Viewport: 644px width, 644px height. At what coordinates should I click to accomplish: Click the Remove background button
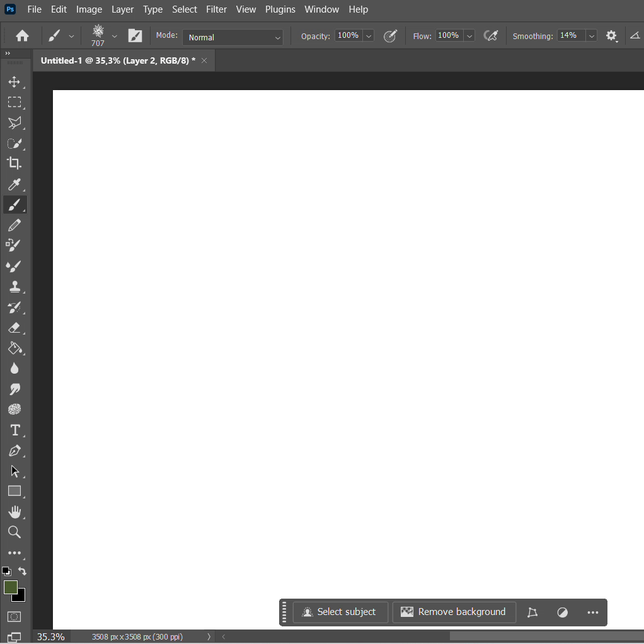[x=454, y=612]
